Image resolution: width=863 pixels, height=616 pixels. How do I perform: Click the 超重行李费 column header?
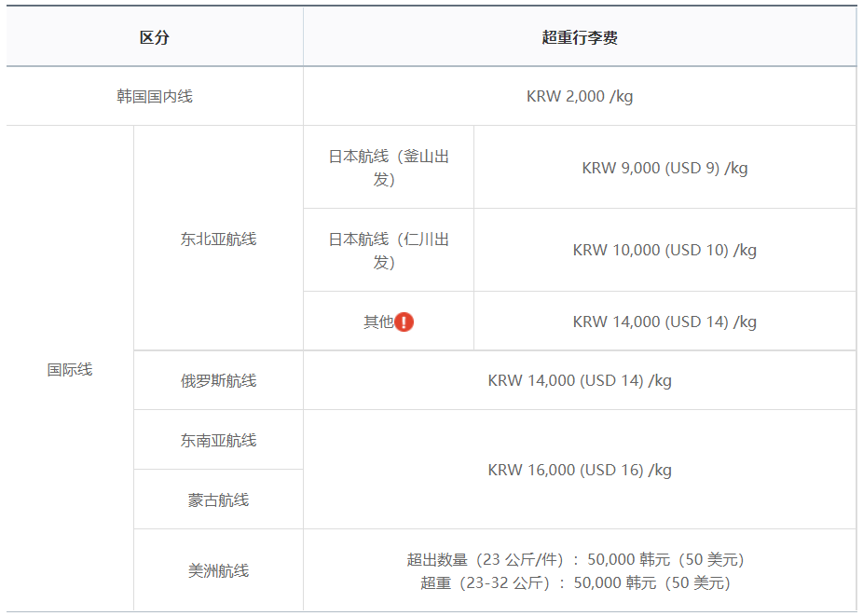pos(580,38)
